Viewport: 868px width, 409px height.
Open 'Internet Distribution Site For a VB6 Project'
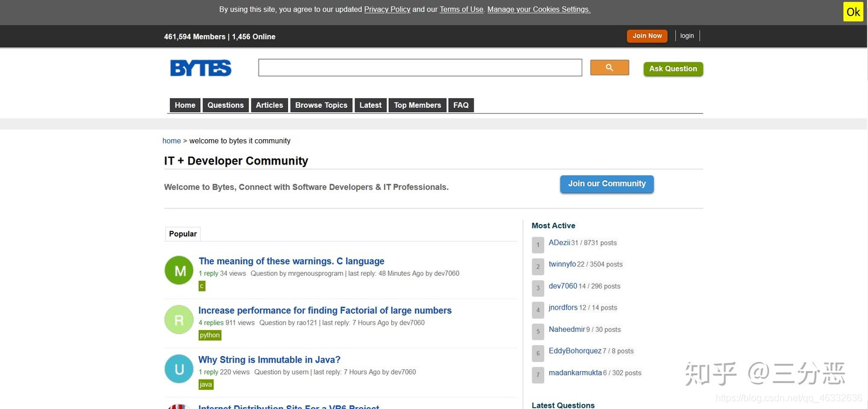point(289,407)
